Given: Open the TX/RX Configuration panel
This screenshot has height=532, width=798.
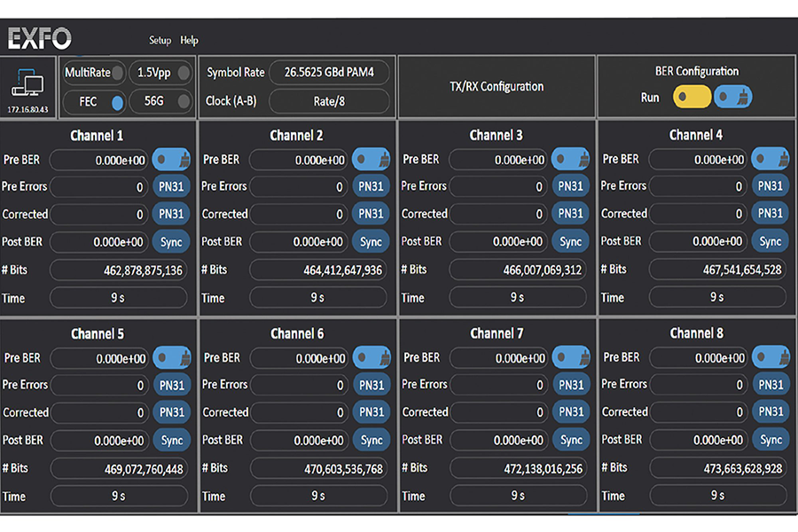Looking at the screenshot, I should coord(497,87).
